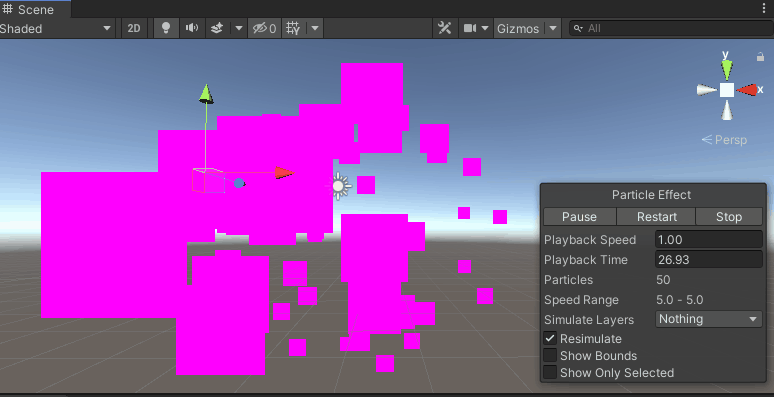This screenshot has height=397, width=774.
Task: Click Speed Range value 5.0 - 5.0
Action: pos(680,300)
